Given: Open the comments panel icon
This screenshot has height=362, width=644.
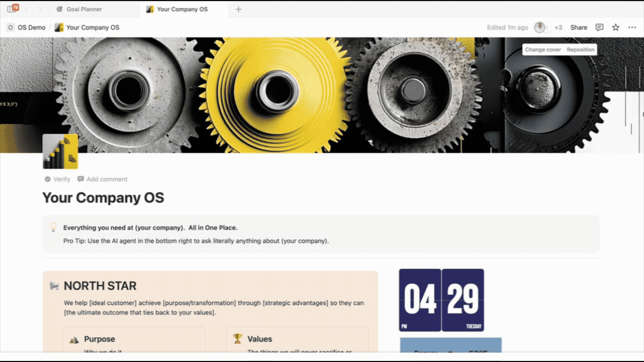Looking at the screenshot, I should click(x=599, y=27).
